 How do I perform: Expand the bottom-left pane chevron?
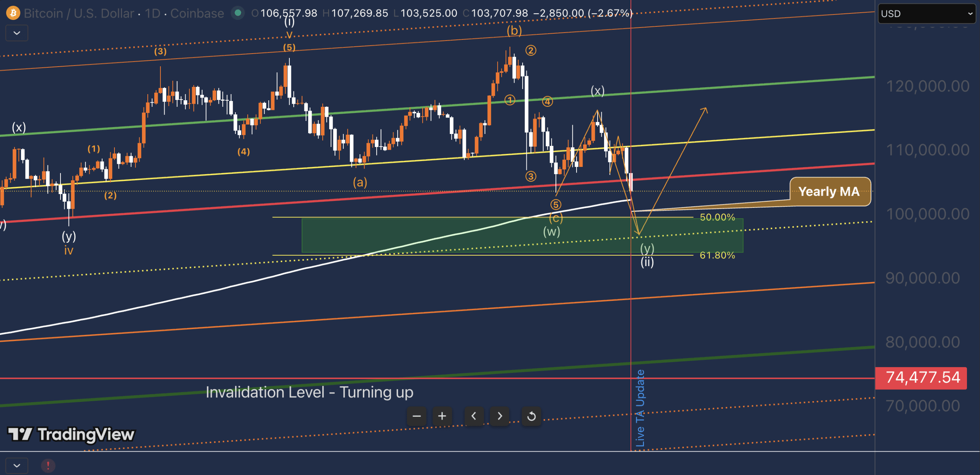pyautogui.click(x=17, y=465)
